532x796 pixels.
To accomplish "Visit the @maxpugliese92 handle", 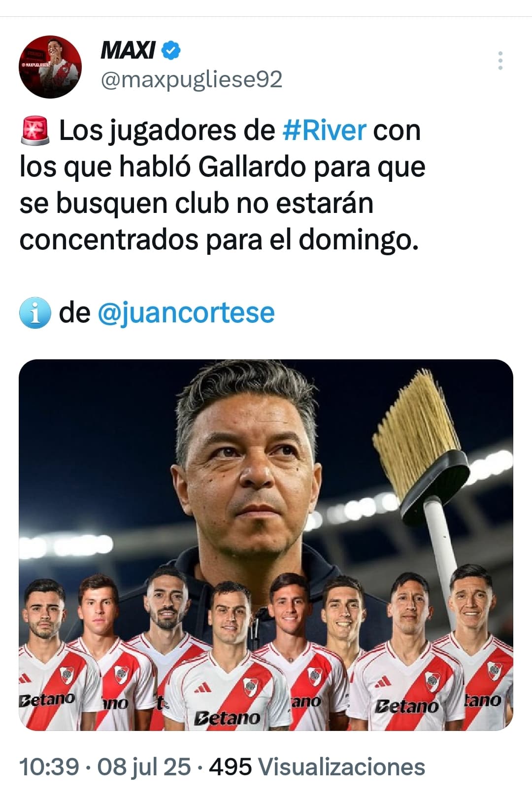I will pyautogui.click(x=192, y=79).
